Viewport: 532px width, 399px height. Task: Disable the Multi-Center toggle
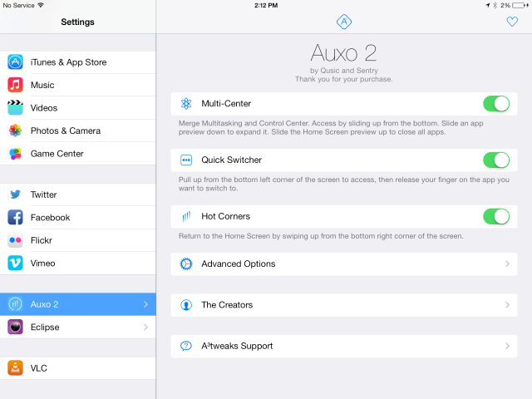[496, 104]
